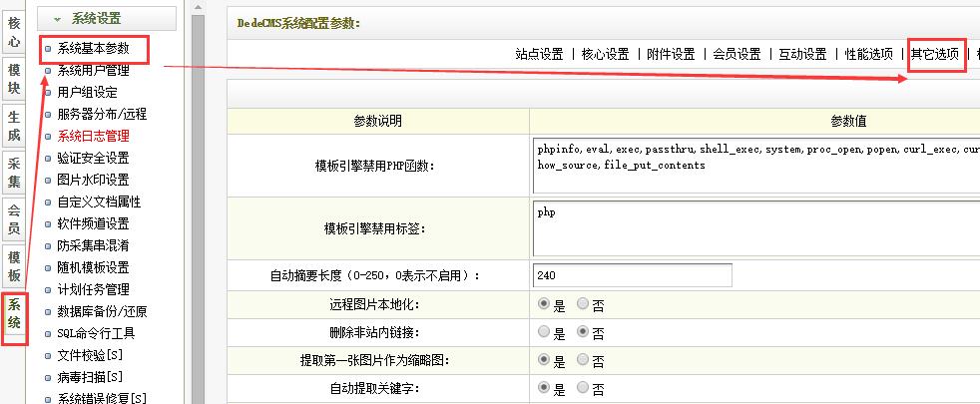The image size is (980, 404).
Task: Open the 生成 vertical sidebar tab
Action: 14,126
